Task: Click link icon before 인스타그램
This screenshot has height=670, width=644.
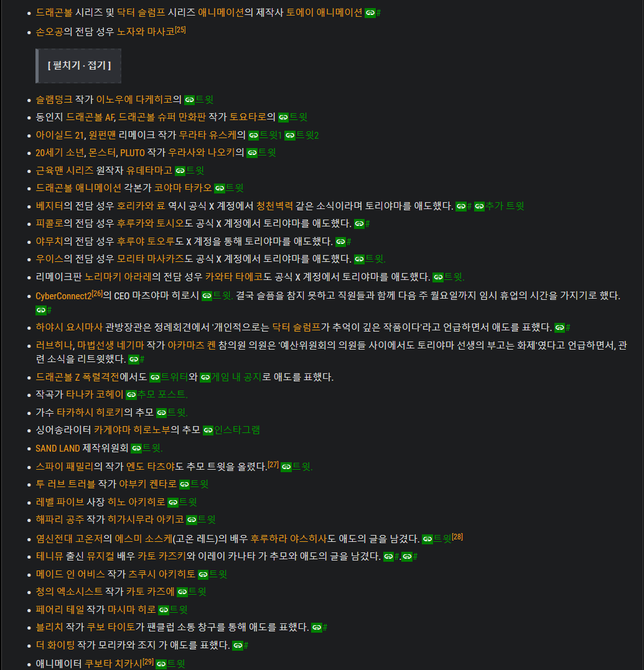Action: (208, 430)
